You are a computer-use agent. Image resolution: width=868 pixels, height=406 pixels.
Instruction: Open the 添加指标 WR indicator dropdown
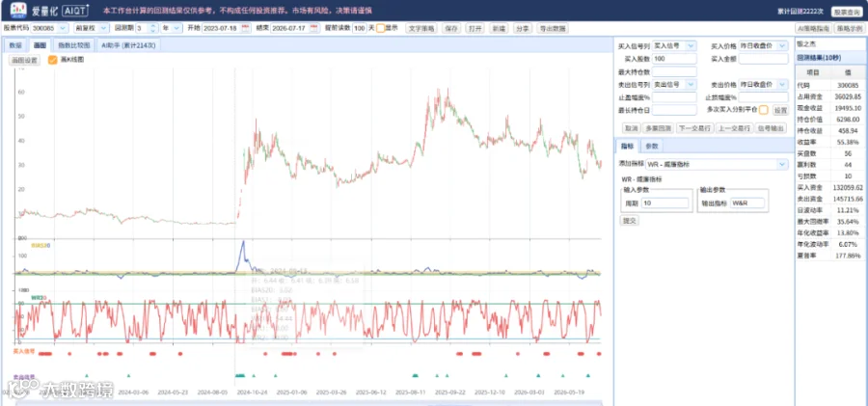pos(718,164)
